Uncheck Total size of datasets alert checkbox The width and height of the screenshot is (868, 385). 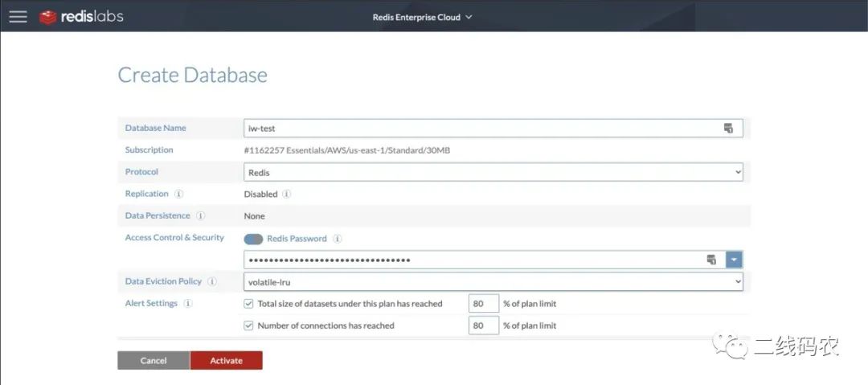click(x=248, y=304)
